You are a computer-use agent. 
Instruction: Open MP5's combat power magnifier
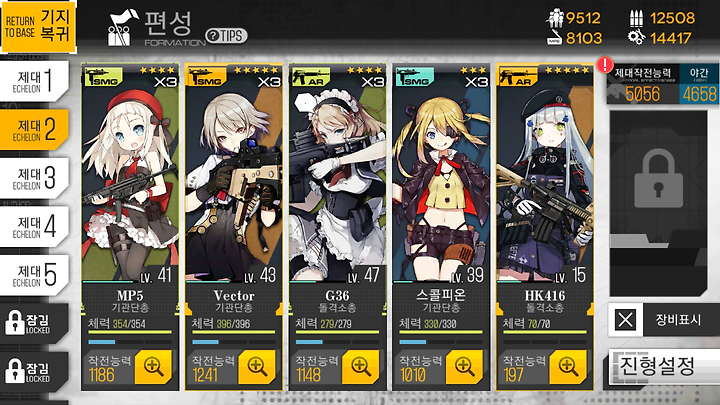click(x=153, y=366)
